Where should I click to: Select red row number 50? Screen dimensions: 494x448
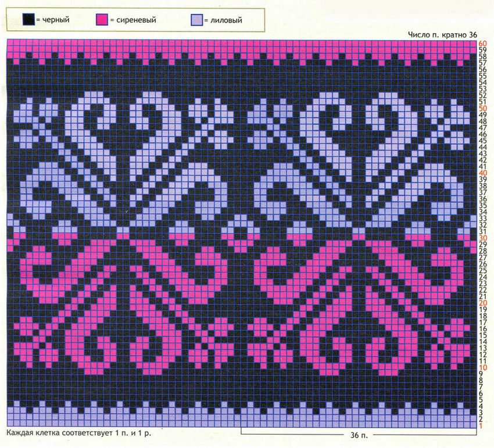pyautogui.click(x=482, y=109)
